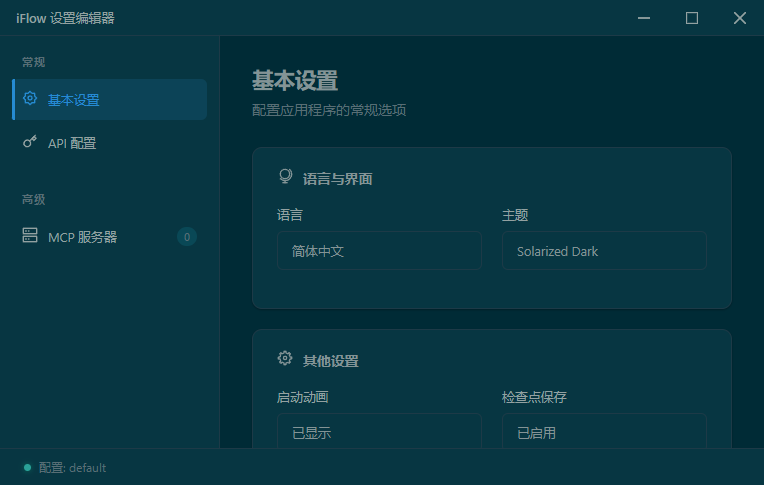This screenshot has height=485, width=764.
Task: Click the 0 count badge on MCP 服务器
Action: click(187, 237)
